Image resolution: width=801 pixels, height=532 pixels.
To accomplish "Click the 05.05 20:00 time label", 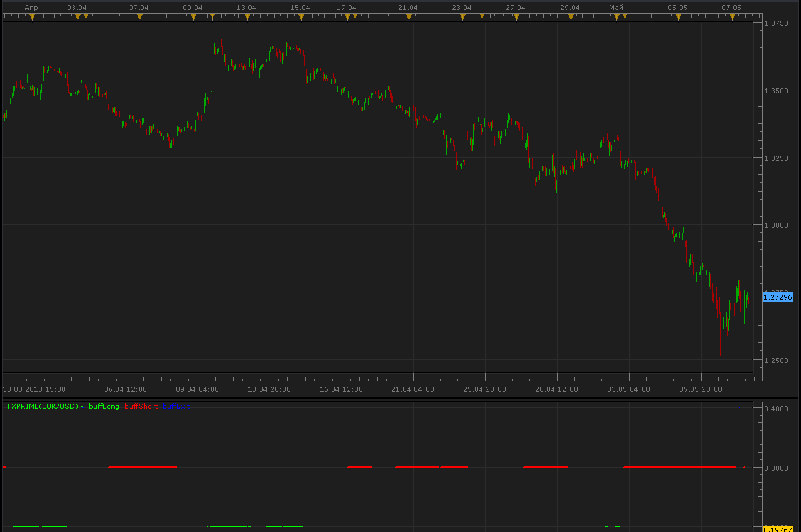I will coord(700,389).
